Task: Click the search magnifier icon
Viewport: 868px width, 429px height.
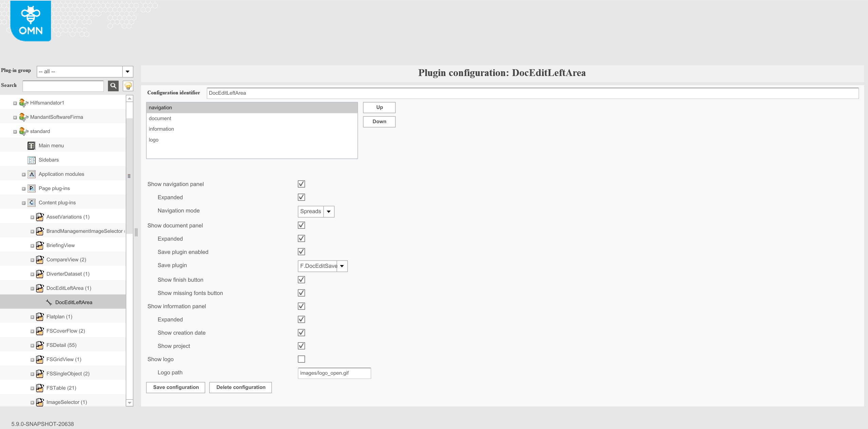Action: coord(113,86)
